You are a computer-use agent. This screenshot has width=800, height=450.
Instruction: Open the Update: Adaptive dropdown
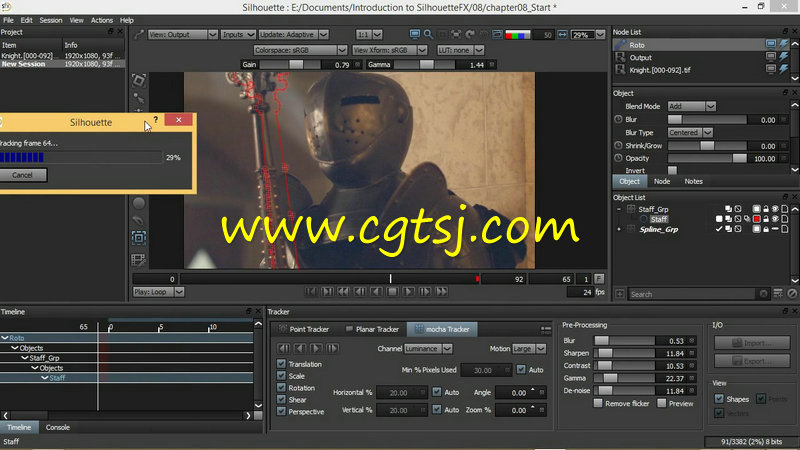point(293,34)
